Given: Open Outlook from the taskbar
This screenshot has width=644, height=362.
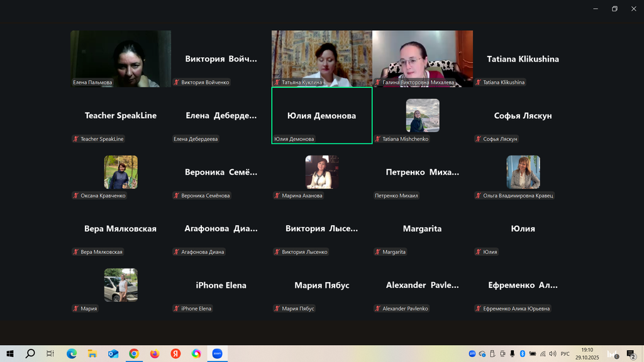Looking at the screenshot, I should click(x=113, y=354).
